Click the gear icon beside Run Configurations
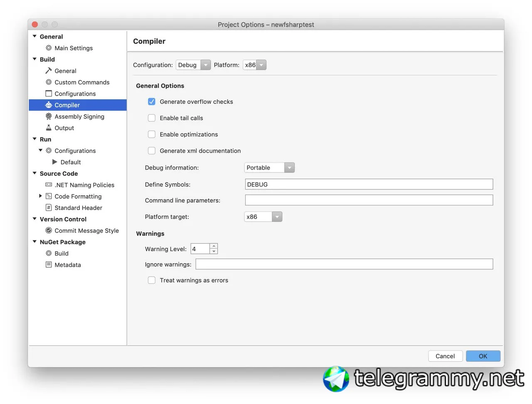Viewport: 532px width, 404px height. 49,150
